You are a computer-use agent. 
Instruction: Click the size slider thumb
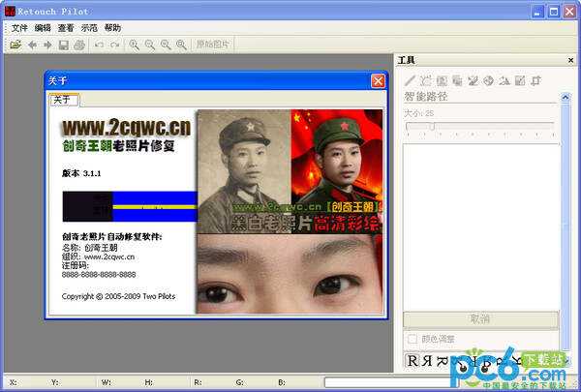coord(432,127)
